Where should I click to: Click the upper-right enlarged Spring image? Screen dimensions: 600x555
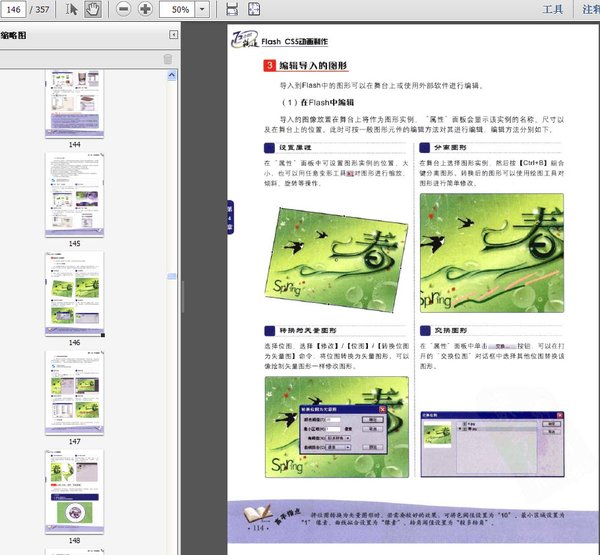coord(492,253)
